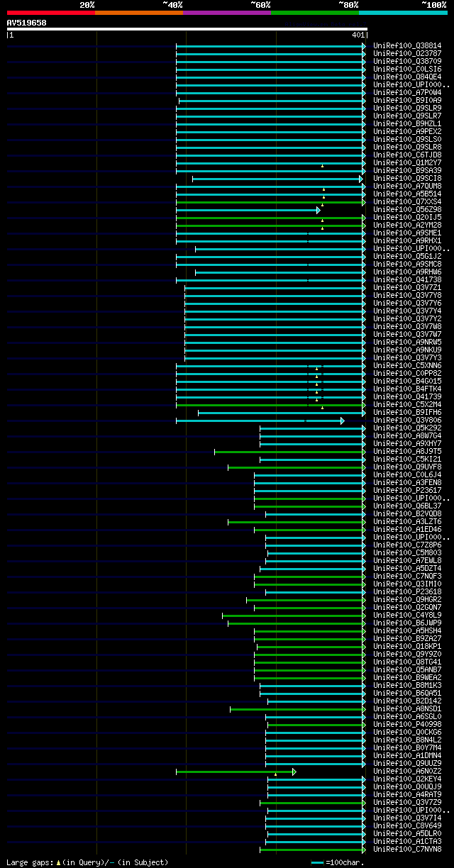Open hit UniRef100_Q38814
Viewport: 454px width, 868px height.
point(407,46)
